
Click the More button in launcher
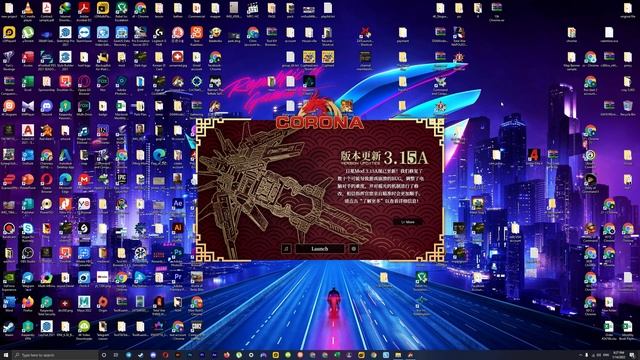pyautogui.click(x=407, y=222)
